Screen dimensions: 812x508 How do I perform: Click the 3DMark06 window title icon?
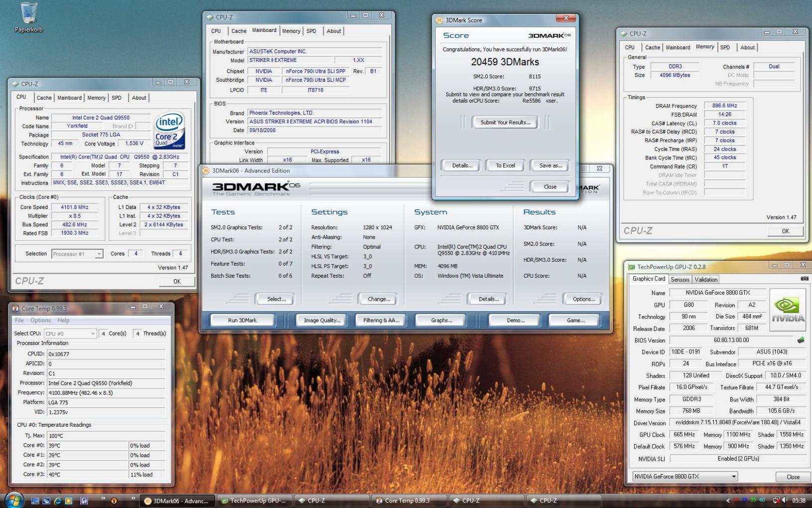click(x=206, y=170)
